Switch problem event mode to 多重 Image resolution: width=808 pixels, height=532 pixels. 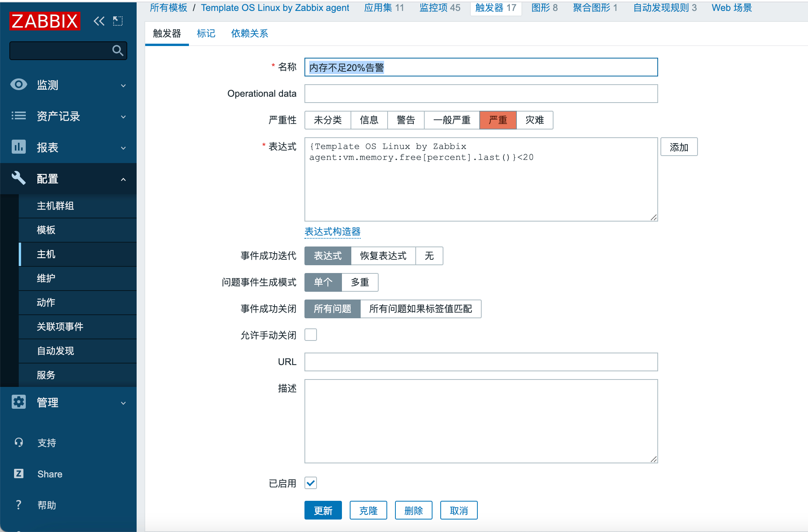[360, 282]
